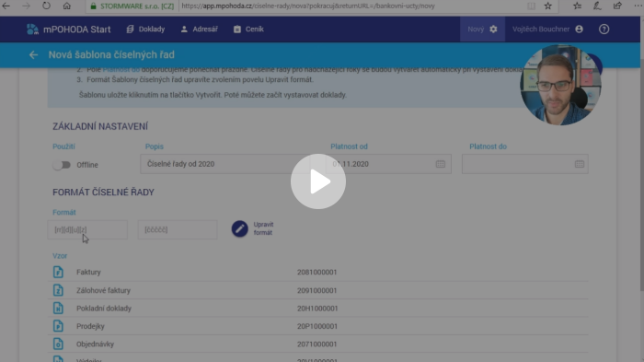Play the video with center play button
The image size is (644, 362).
(x=318, y=181)
